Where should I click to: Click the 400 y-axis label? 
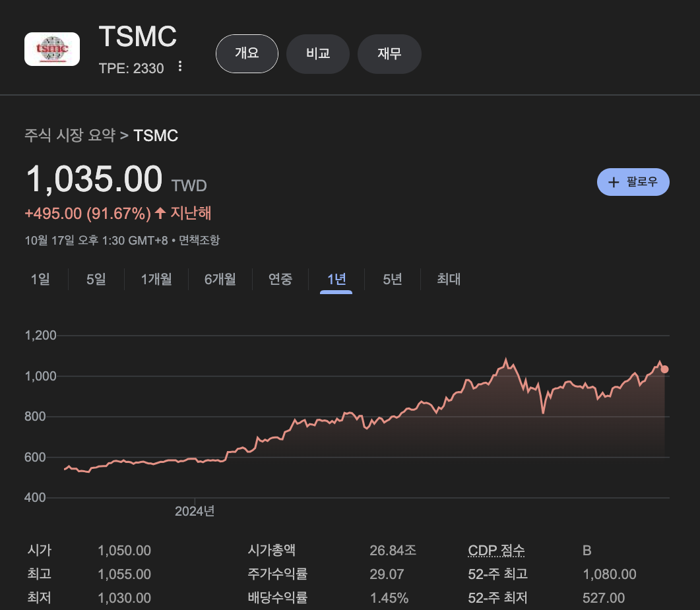(x=35, y=497)
